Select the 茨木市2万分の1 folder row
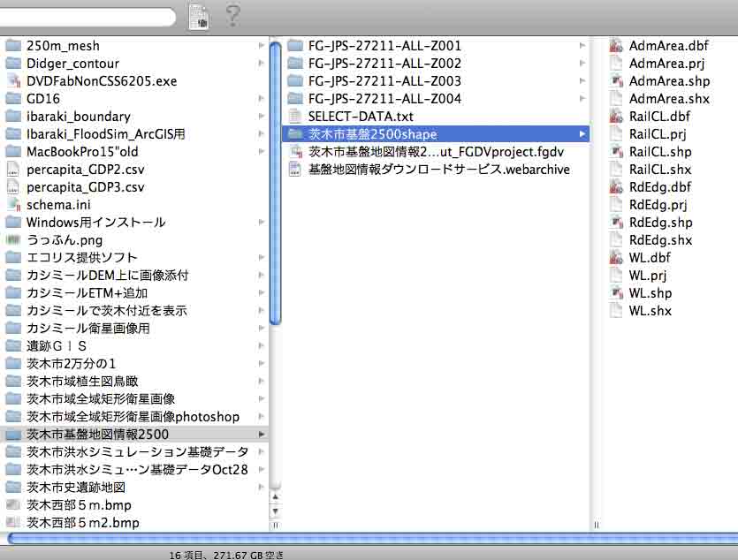Viewport: 738px width, 560px height. (x=134, y=363)
